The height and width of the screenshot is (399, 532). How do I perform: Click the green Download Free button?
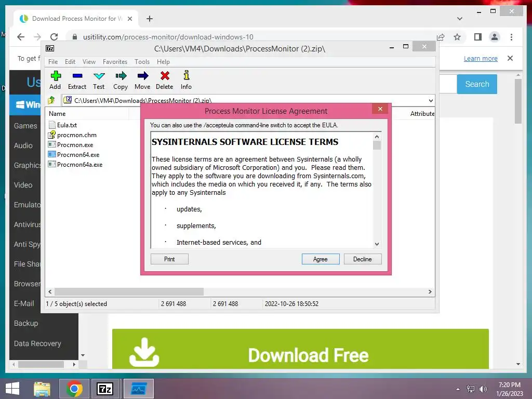click(x=300, y=349)
